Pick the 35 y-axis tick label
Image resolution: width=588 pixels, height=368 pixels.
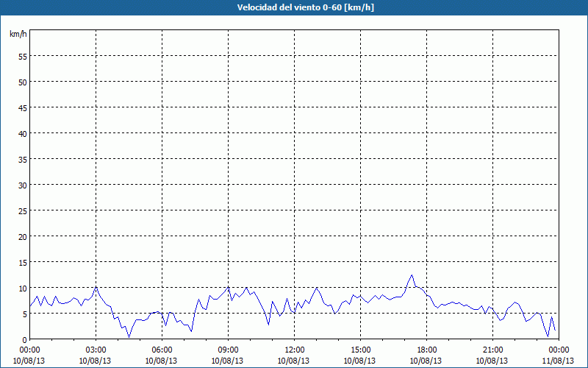23,159
